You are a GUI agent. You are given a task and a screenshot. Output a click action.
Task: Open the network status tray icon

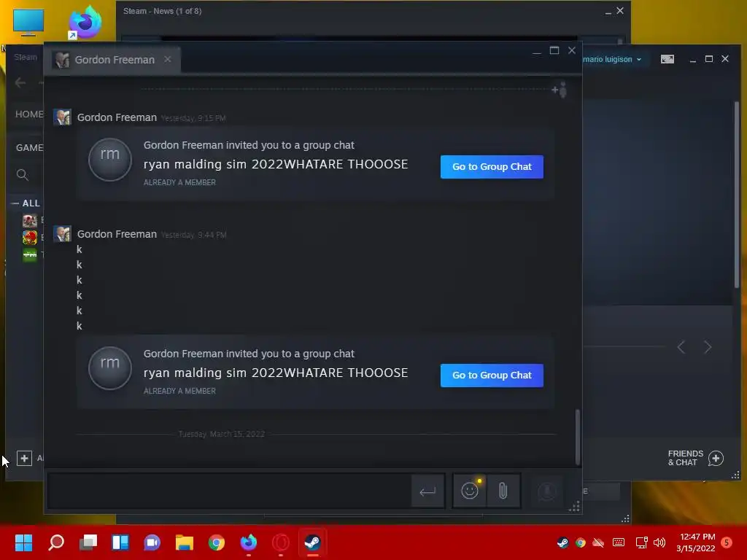click(x=641, y=542)
